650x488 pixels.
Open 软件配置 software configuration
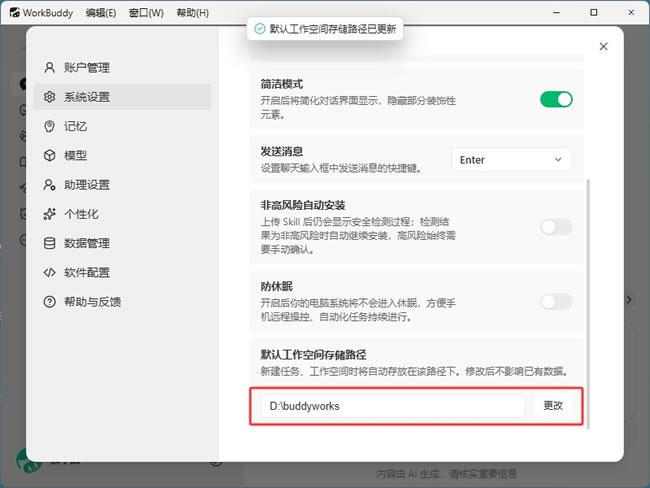123,272
